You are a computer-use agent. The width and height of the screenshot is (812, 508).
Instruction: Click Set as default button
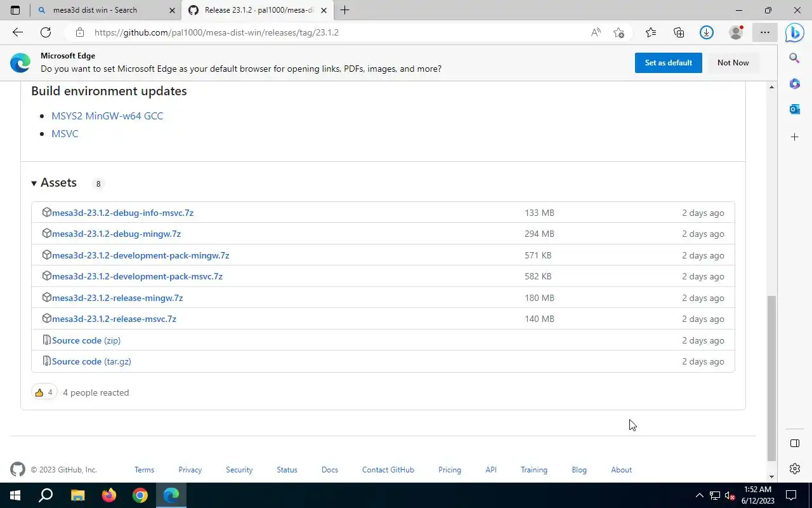669,63
